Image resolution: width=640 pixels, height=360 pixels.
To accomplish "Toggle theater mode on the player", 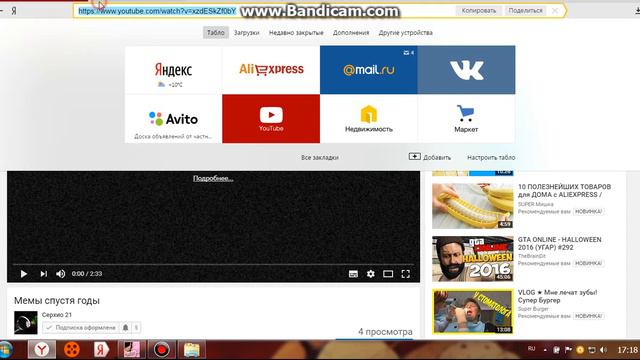I will point(388,274).
